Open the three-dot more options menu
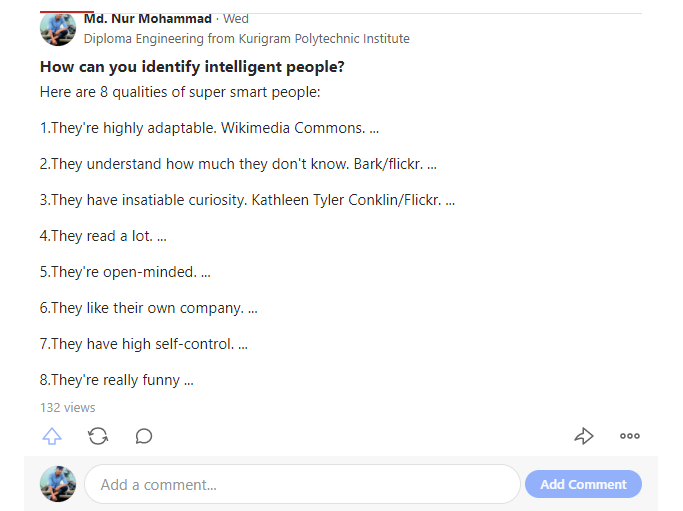This screenshot has width=683, height=511. 629,436
